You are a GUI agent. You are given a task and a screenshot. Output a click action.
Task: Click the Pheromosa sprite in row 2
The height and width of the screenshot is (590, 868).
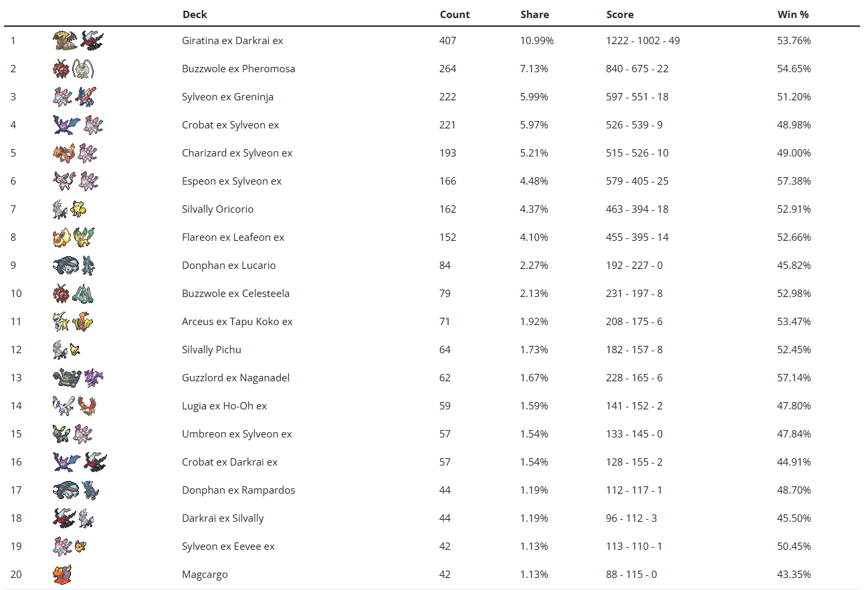pyautogui.click(x=84, y=69)
